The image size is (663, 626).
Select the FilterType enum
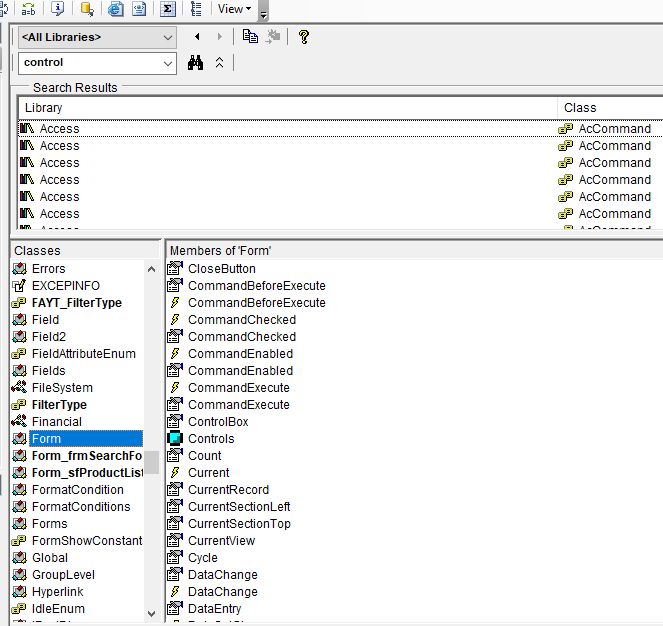[x=59, y=405]
